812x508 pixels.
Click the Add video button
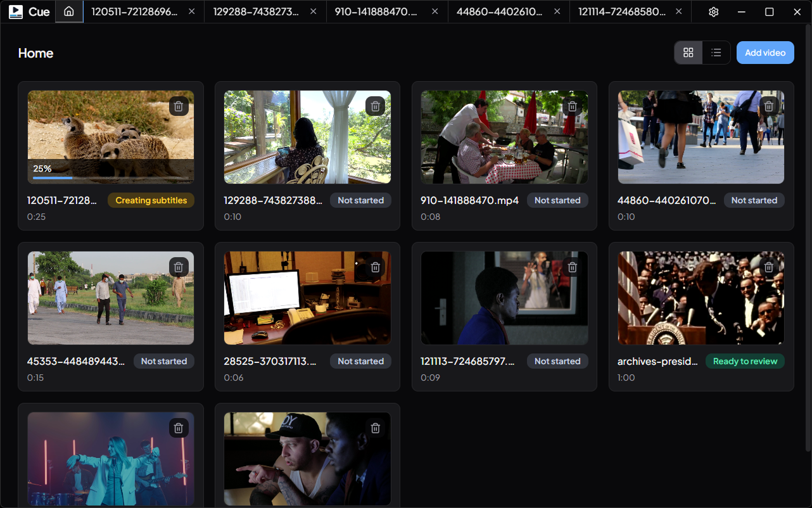[765, 53]
